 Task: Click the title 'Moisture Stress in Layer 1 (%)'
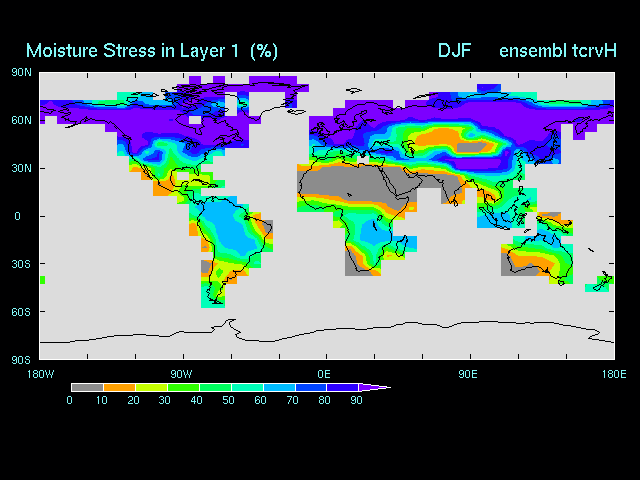(152, 51)
